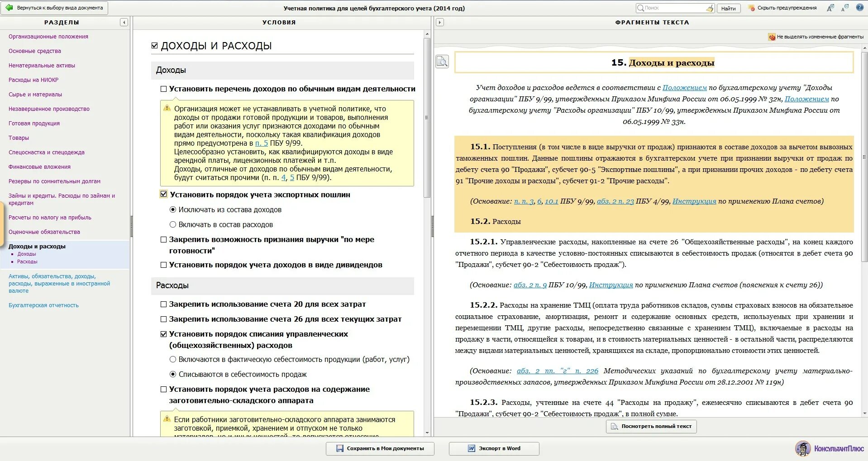The height and width of the screenshot is (461, 868).
Task: Open 'Инструкция' link under section 15.1
Action: [694, 201]
